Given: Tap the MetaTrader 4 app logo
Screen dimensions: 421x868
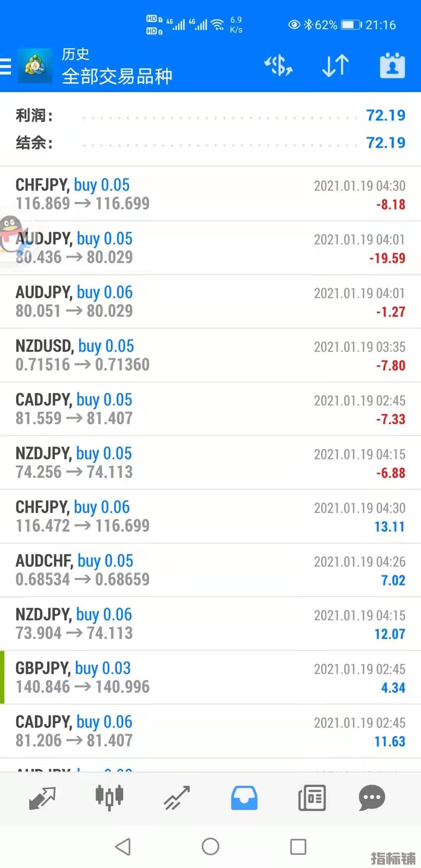Looking at the screenshot, I should pyautogui.click(x=35, y=65).
